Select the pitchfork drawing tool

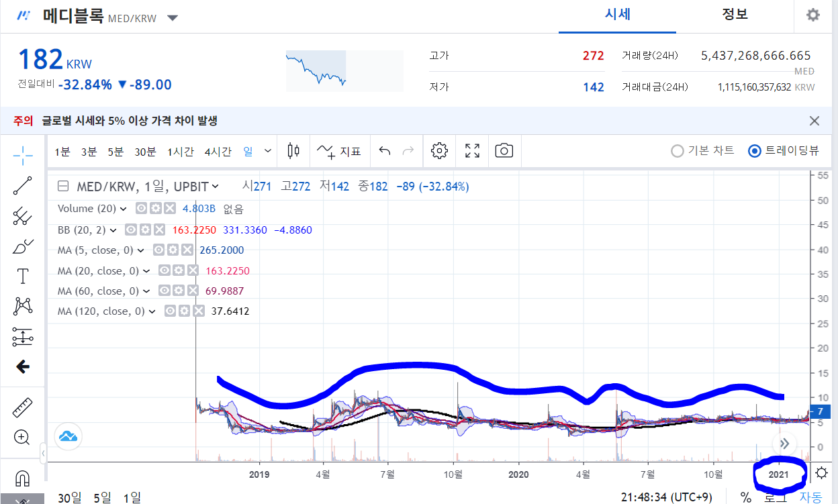click(x=23, y=216)
